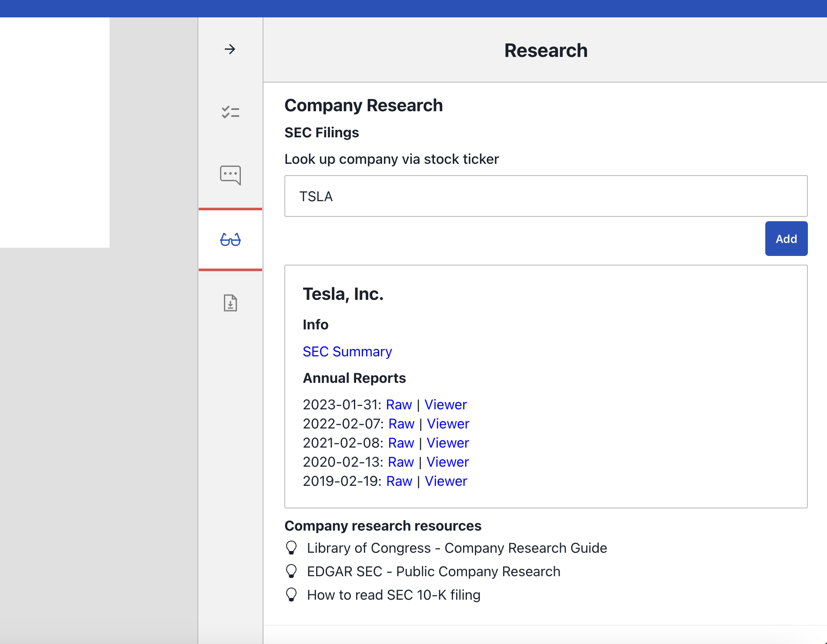Click the Company research resources heading
827x644 pixels.
coord(383,526)
